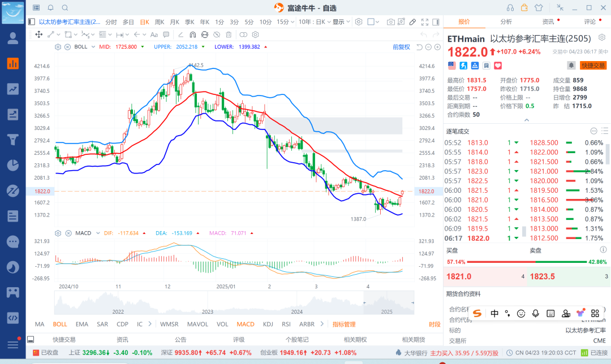Viewport: 611px width, 364px height.
Task: Open the pie chart sidebar icon
Action: pos(13,165)
